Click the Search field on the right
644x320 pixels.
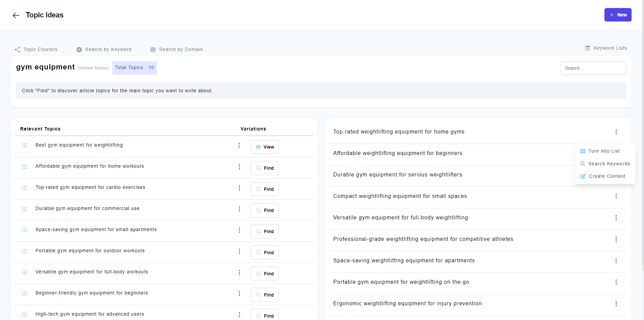593,68
